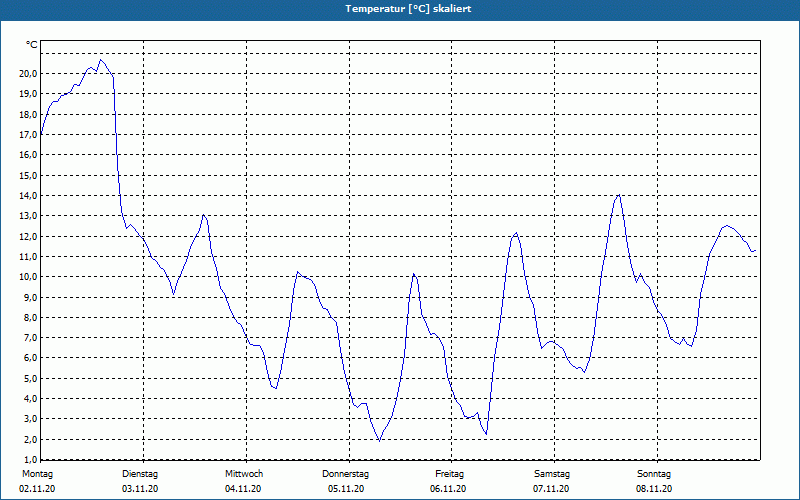Click the '13,0' y-axis value
Screen dimensions: 800x500
tap(28, 216)
